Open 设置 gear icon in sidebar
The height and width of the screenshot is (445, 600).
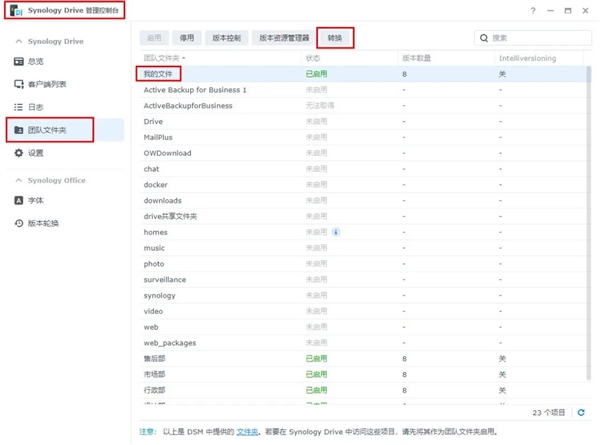pos(19,153)
